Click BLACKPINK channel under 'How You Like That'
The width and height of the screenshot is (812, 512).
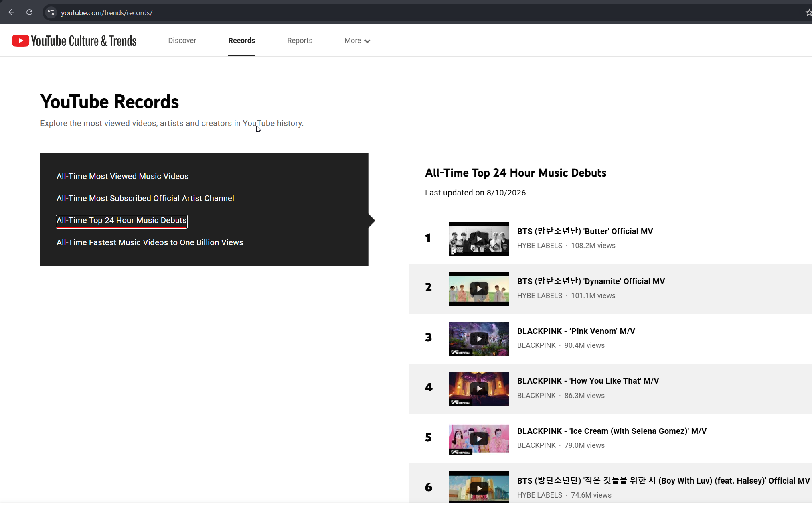tap(537, 396)
